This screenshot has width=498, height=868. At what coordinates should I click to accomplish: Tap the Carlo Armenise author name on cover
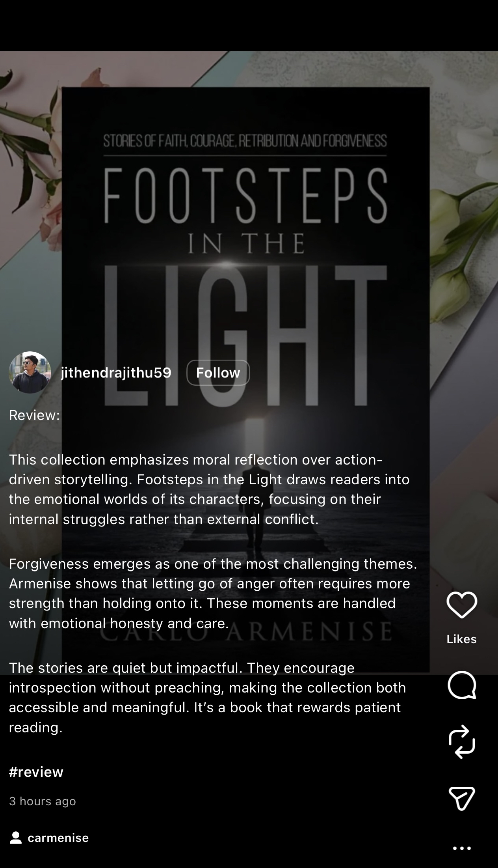tap(245, 631)
